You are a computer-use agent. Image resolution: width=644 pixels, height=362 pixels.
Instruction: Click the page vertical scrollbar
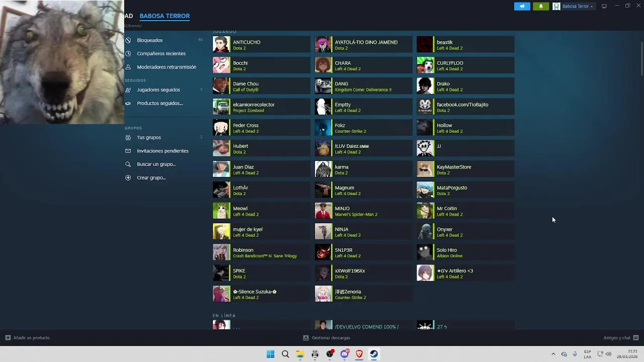(641, 58)
